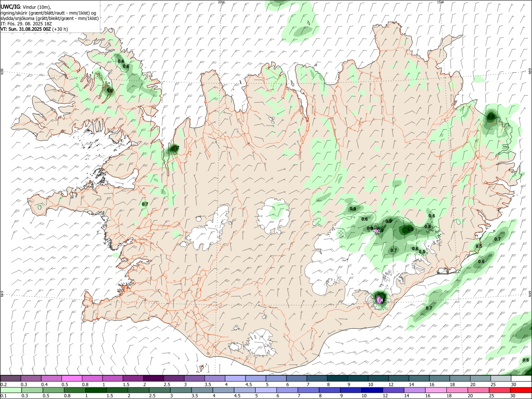Screen dimensions: 532x399
Task: Click the '0.8' precipitation value label on map
Action: coord(428,227)
